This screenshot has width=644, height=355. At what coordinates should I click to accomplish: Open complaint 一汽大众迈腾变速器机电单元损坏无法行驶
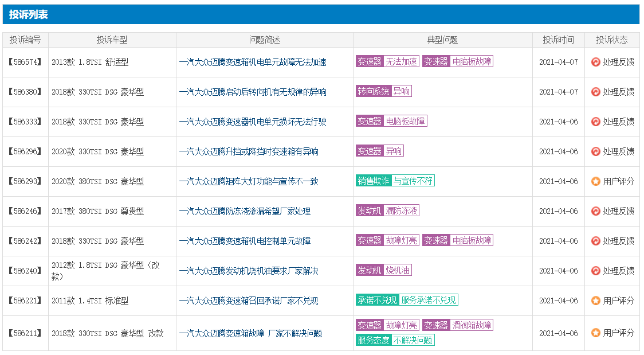tap(253, 122)
